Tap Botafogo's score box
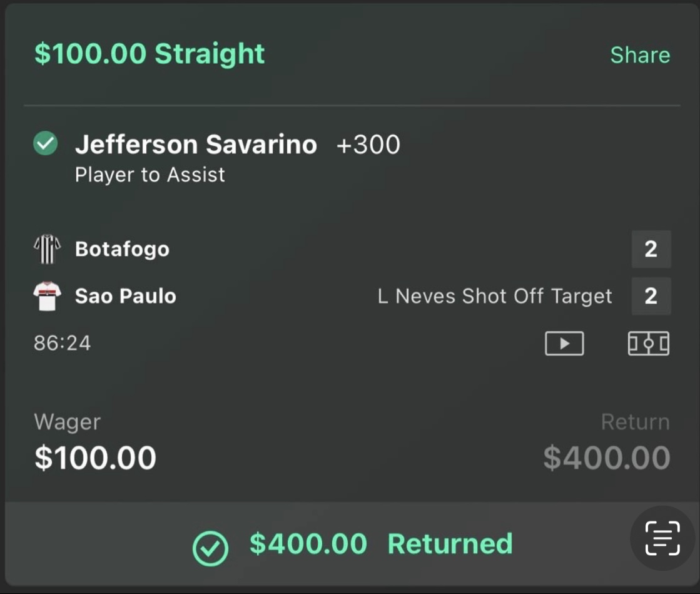 point(651,249)
